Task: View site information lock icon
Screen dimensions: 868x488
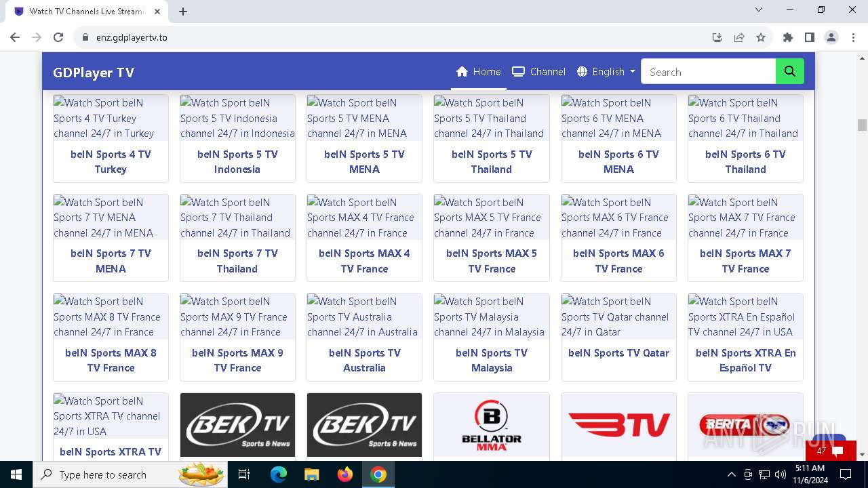Action: coord(85,37)
